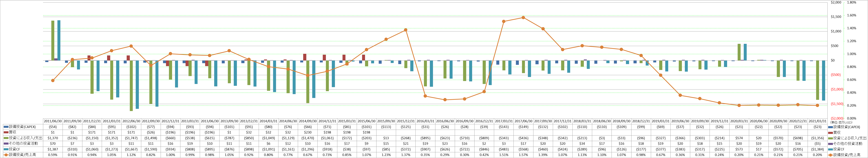The width and height of the screenshot is (868, 158).
Task: Select the 2013/09/30 date column header
Action: click(x=229, y=121)
